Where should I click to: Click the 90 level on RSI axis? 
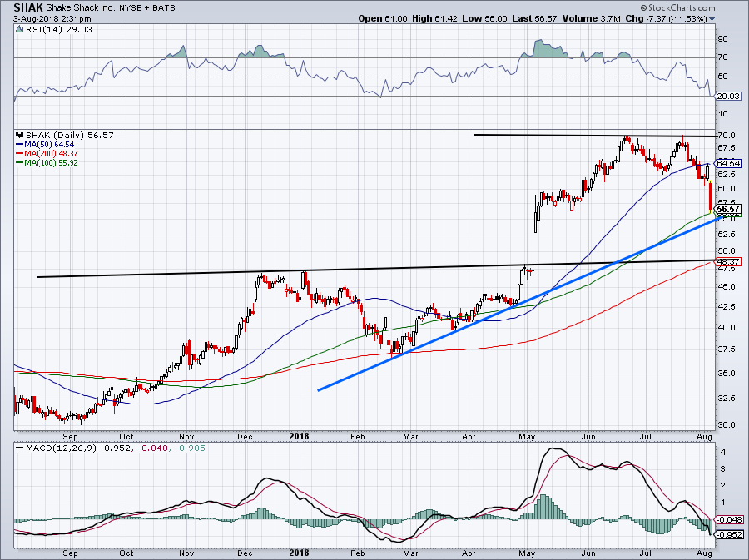pyautogui.click(x=722, y=38)
